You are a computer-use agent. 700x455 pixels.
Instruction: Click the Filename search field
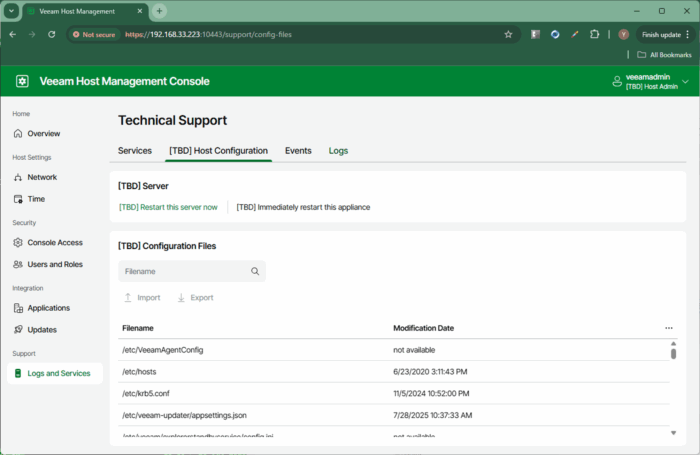pyautogui.click(x=192, y=271)
